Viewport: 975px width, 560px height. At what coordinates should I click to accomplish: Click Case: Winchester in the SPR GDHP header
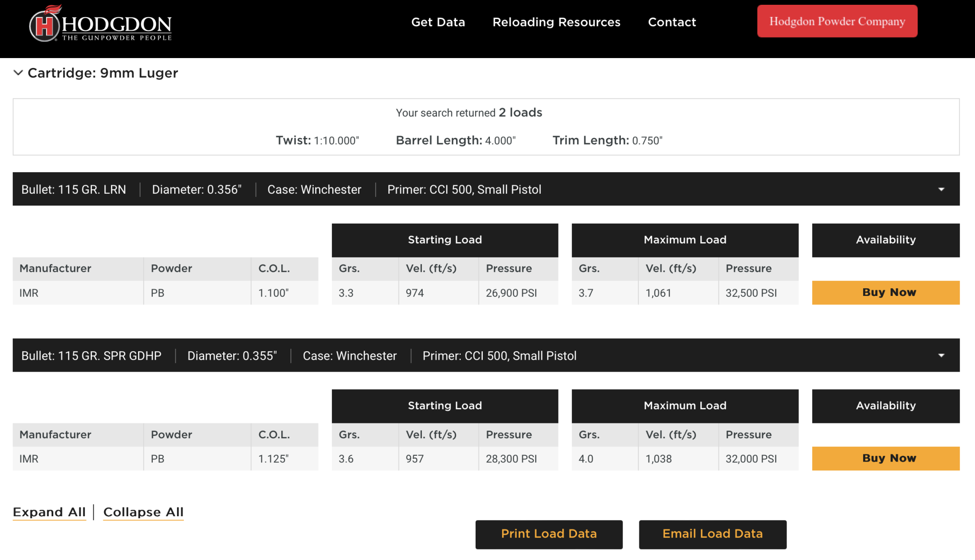click(350, 355)
